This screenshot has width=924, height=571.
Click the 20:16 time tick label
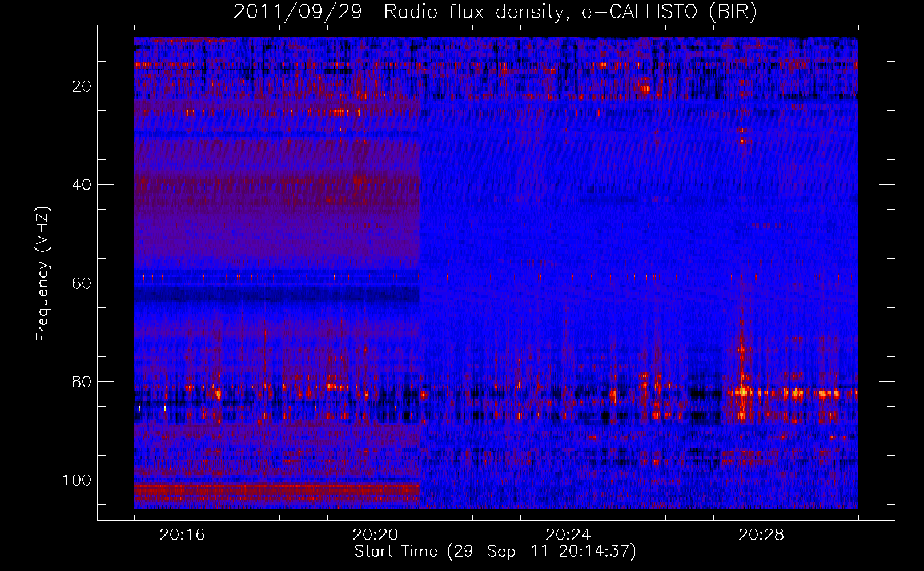(182, 535)
